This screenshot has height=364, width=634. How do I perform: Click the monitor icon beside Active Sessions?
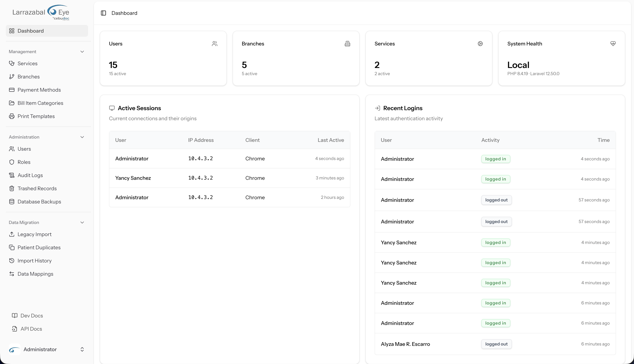(112, 108)
